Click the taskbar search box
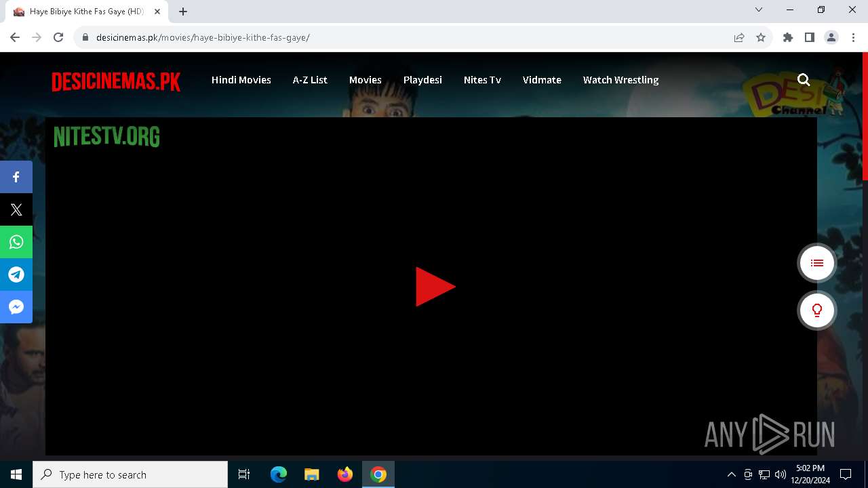The image size is (868, 488). (130, 474)
